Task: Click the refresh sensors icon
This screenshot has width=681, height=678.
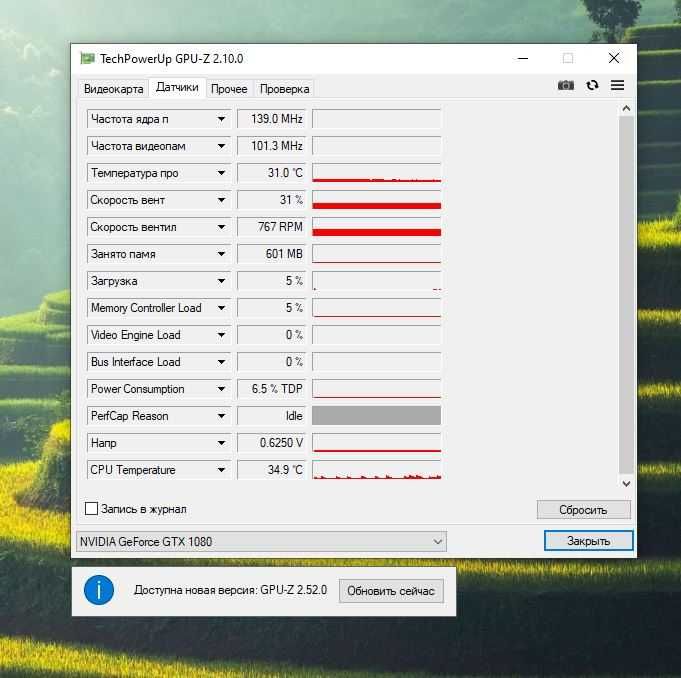Action: click(x=592, y=85)
